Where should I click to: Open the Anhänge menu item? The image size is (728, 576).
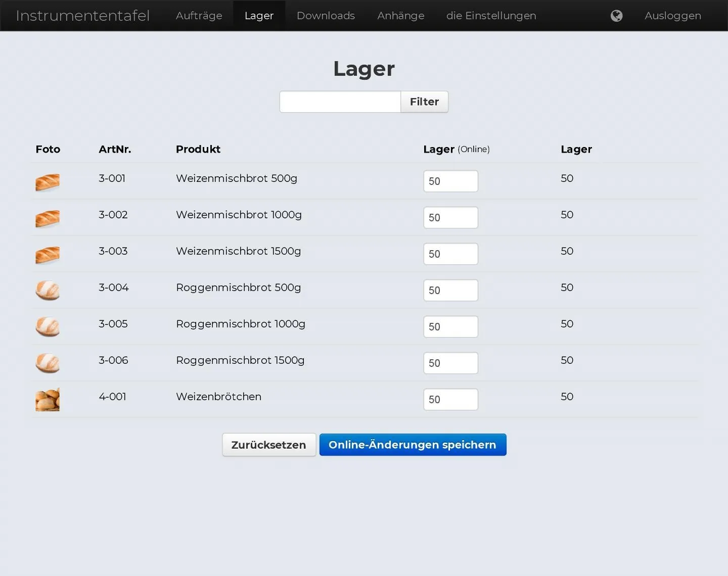coord(401,16)
